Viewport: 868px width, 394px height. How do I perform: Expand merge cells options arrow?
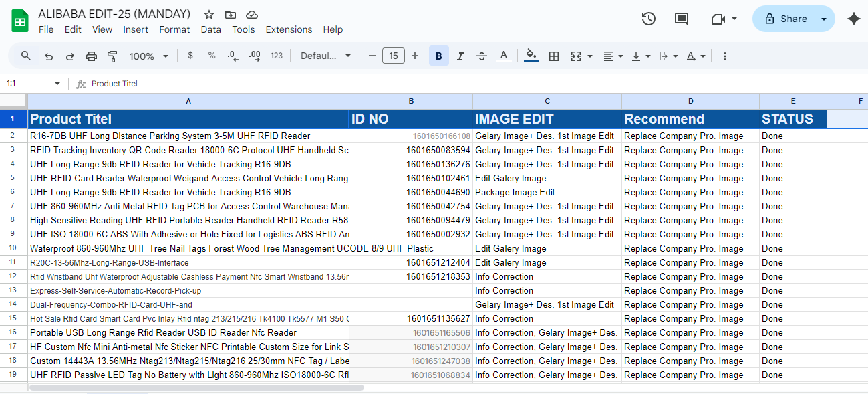tap(590, 56)
